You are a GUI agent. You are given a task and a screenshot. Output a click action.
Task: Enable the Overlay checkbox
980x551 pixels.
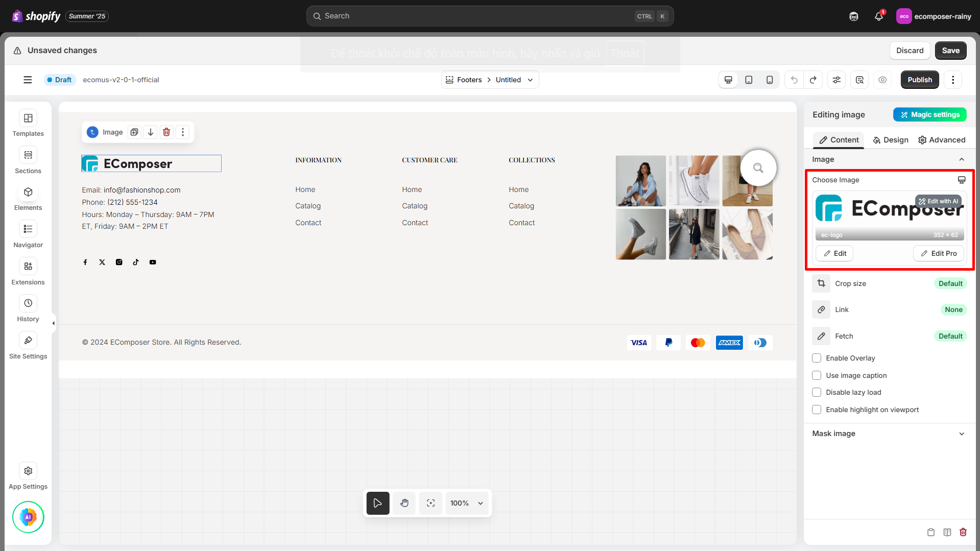pyautogui.click(x=816, y=358)
